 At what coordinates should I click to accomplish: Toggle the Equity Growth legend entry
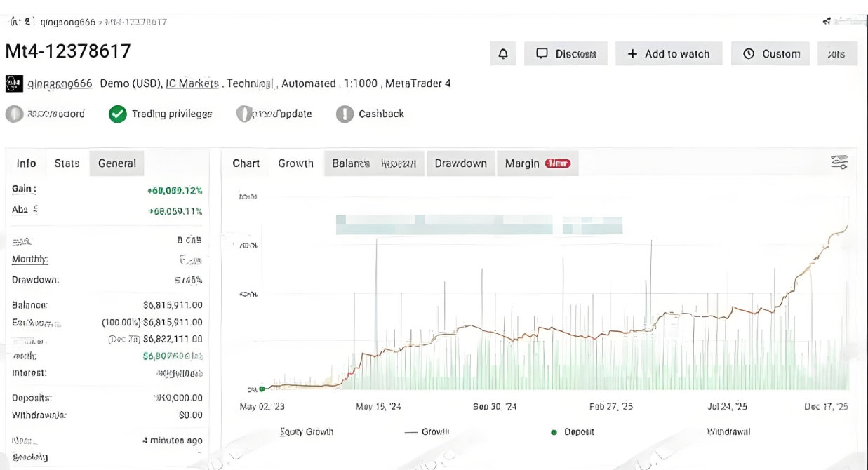(307, 432)
